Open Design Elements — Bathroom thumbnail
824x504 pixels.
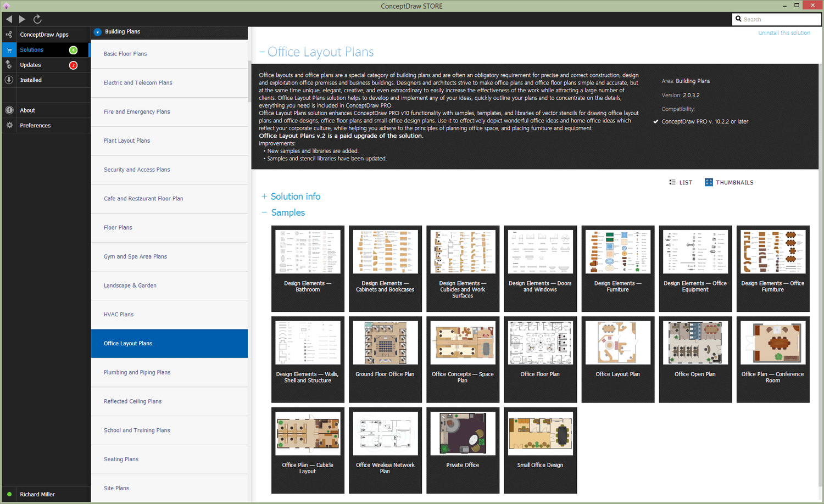(308, 268)
